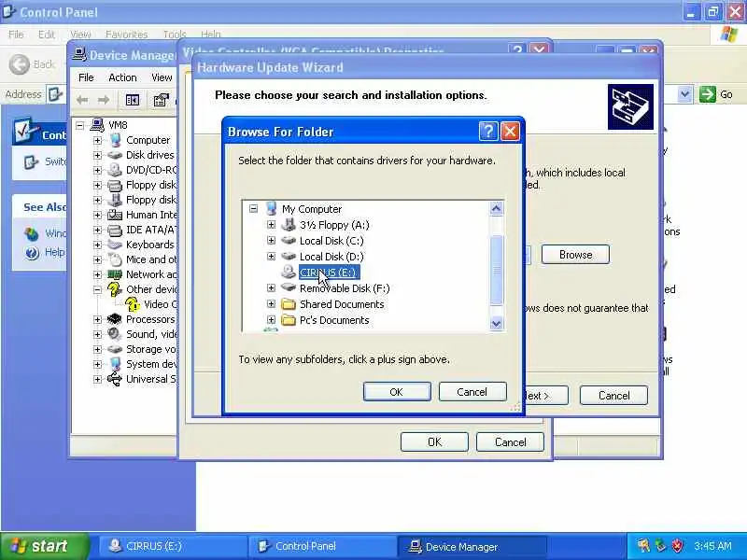747x560 pixels.
Task: Click DVD/CD-ROM icon in Device Manager
Action: pos(115,170)
